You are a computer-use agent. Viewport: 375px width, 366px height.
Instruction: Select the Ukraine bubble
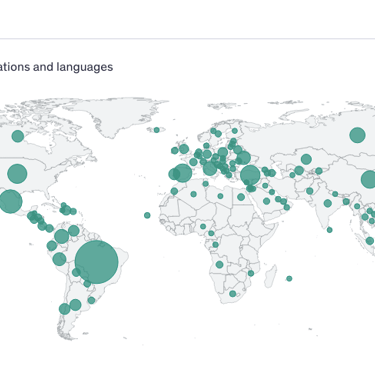tap(243, 158)
